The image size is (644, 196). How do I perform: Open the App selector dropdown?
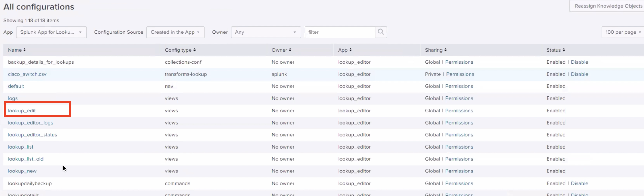51,32
